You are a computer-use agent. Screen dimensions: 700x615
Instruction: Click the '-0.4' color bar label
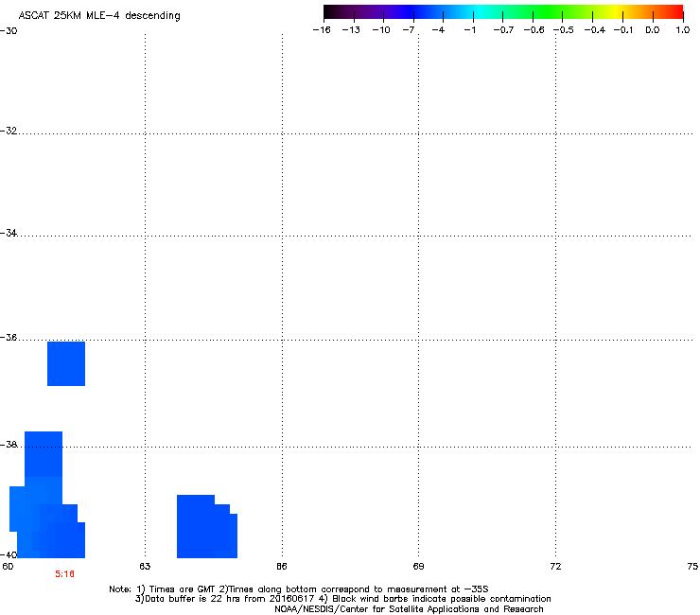tap(595, 30)
